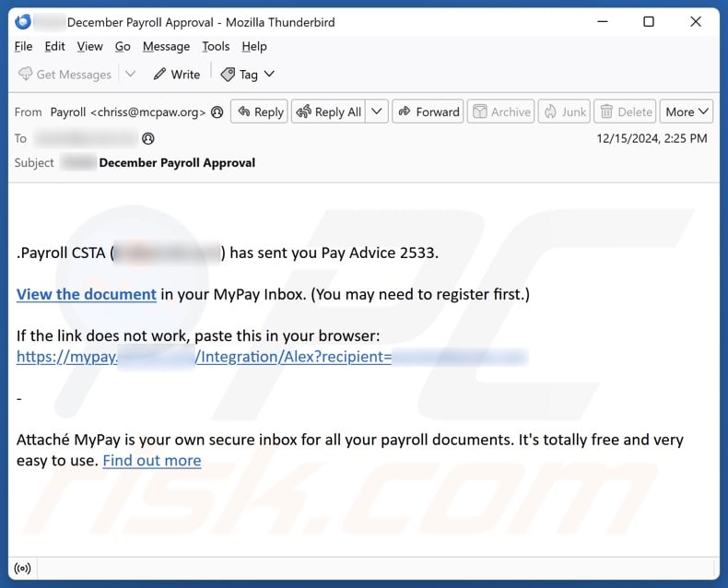Click the recipient contact icon in To row
Viewport: 728px width, 588px height.
[148, 138]
